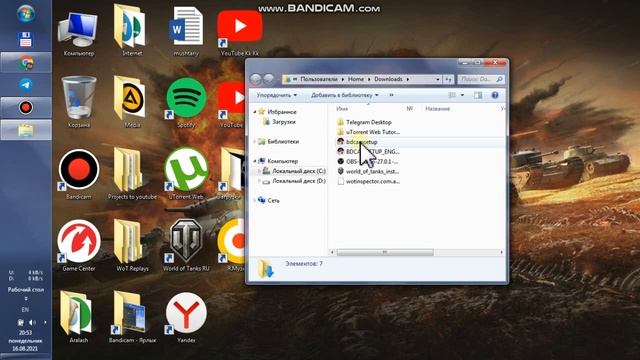Image resolution: width=640 pixels, height=360 pixels.
Task: Launch uTorrent Web from the desktop
Action: coord(186,173)
